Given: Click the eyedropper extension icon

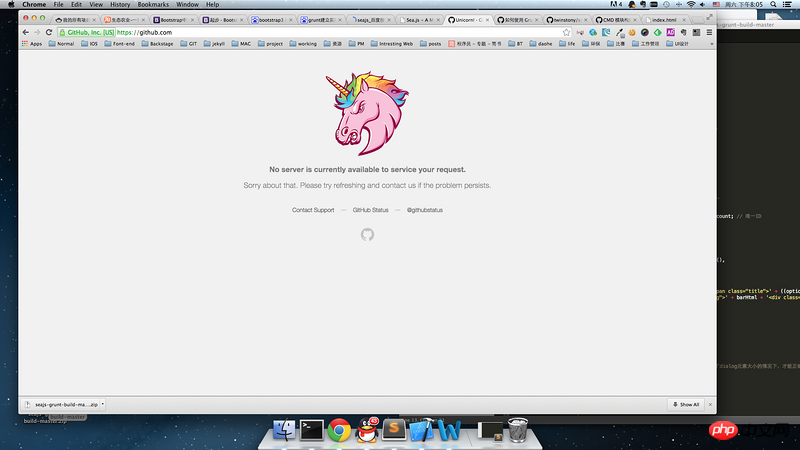Looking at the screenshot, I should point(619,33).
